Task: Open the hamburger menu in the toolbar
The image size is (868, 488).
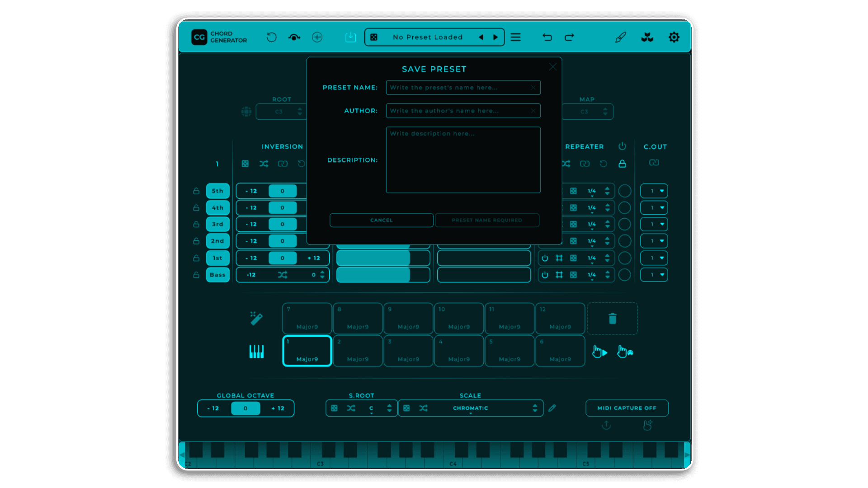Action: 515,37
